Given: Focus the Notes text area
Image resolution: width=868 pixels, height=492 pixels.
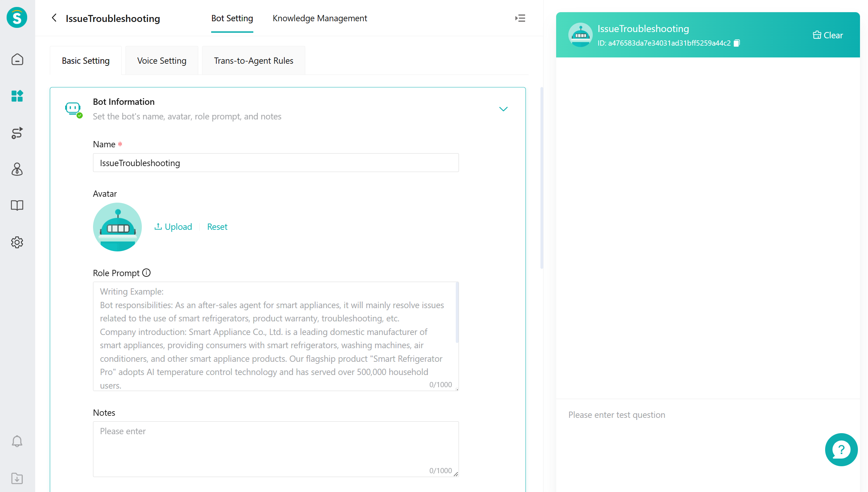Looking at the screenshot, I should (x=276, y=449).
